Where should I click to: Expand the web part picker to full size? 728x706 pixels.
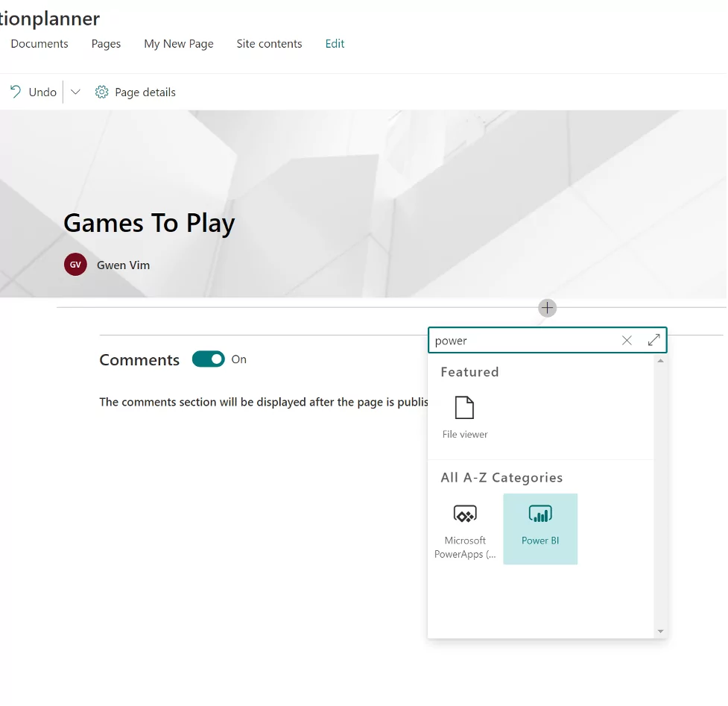(x=653, y=341)
